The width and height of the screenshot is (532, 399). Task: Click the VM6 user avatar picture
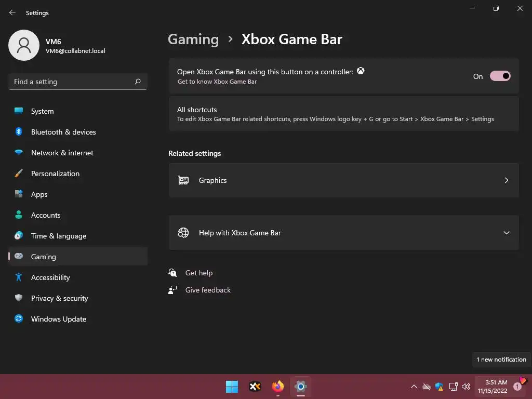[24, 45]
